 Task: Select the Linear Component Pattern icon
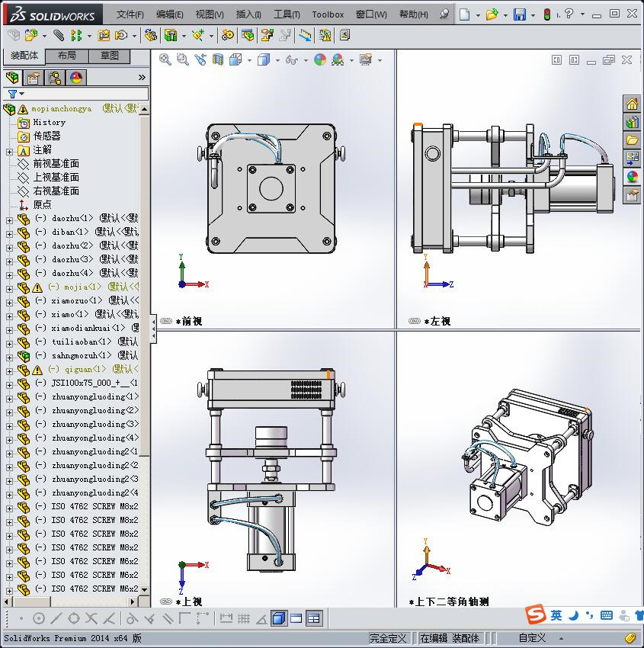tap(75, 36)
